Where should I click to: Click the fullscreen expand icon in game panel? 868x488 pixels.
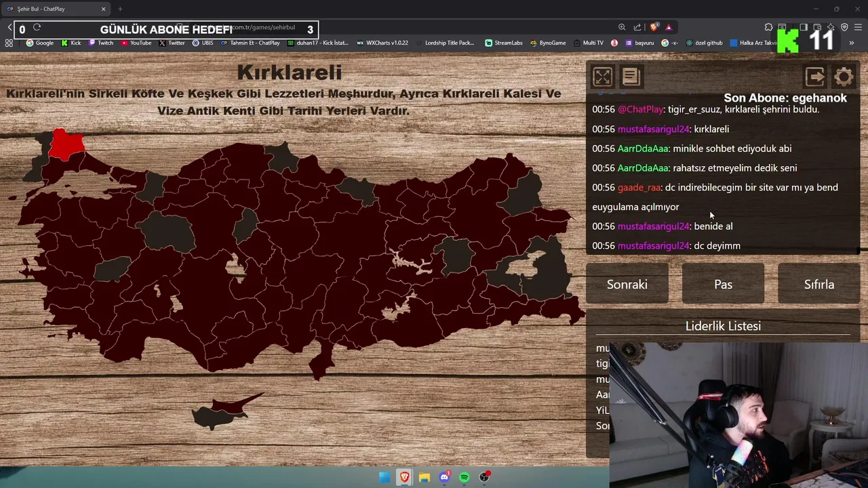click(602, 77)
